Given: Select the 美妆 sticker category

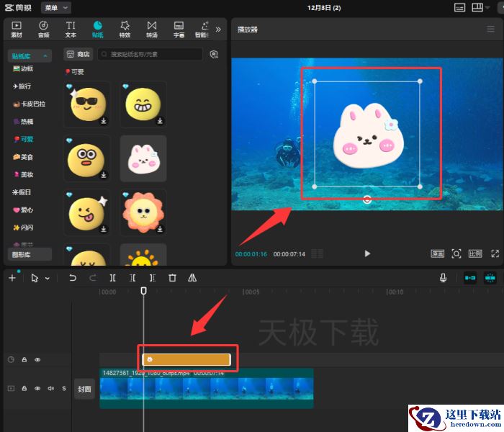Looking at the screenshot, I should point(23,174).
